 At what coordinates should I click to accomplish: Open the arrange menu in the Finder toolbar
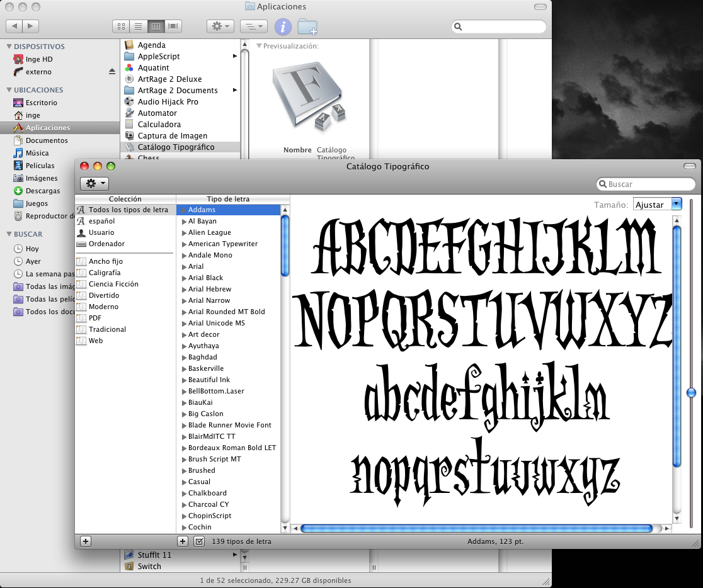253,26
